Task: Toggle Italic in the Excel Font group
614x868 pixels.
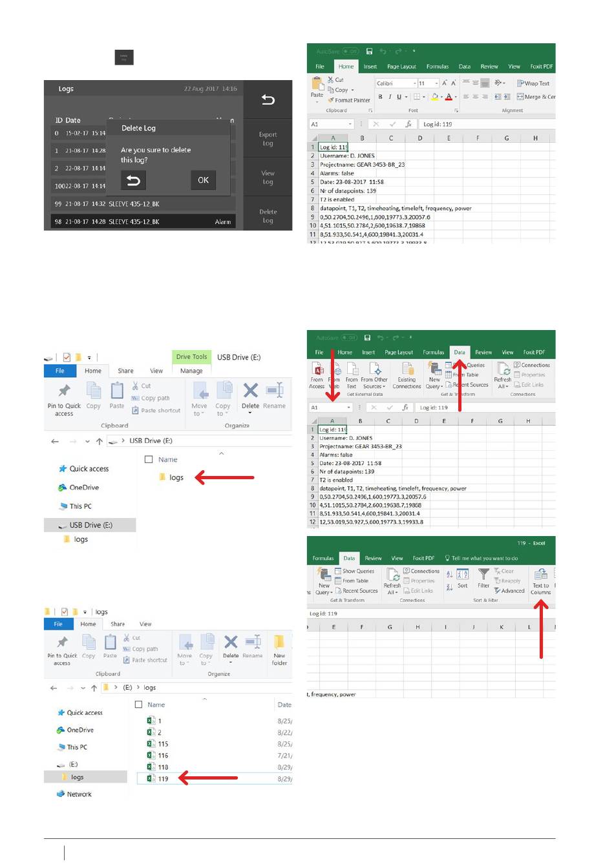Action: [x=390, y=97]
